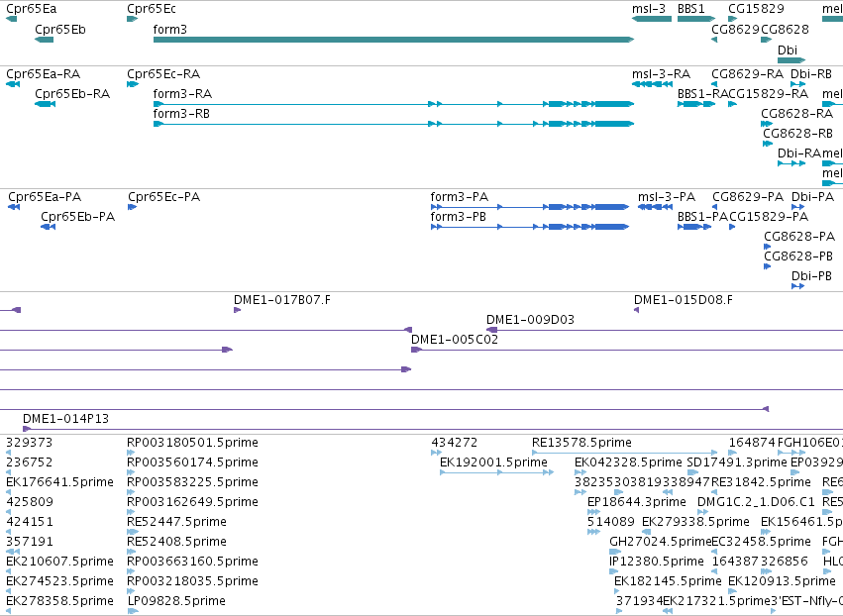Click EST SD17491.3prime

(737, 462)
